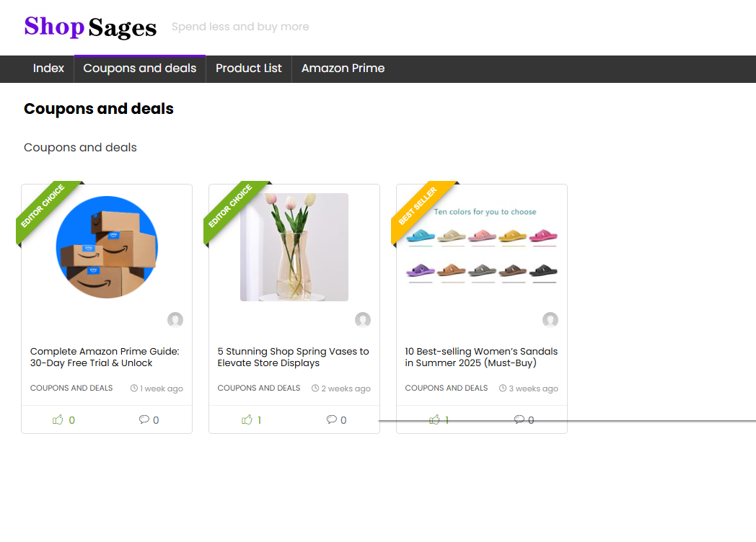Open comments icon on Spring Vases article

[332, 419]
